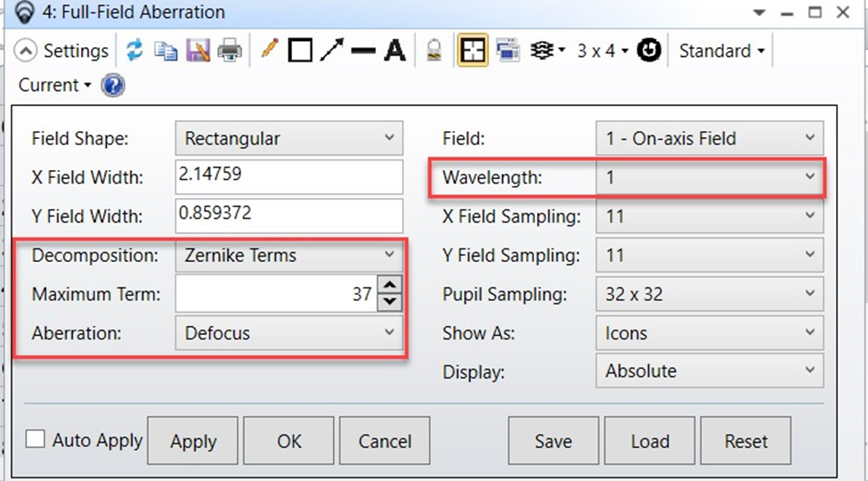Expand the Aberration dropdown showing Defocus
The width and height of the screenshot is (868, 481).
click(289, 333)
